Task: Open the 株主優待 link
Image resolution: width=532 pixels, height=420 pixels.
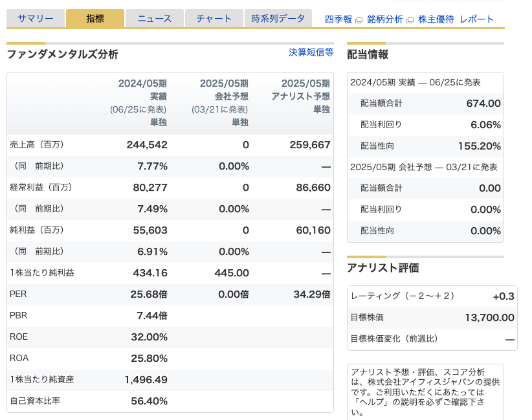Action: click(436, 19)
